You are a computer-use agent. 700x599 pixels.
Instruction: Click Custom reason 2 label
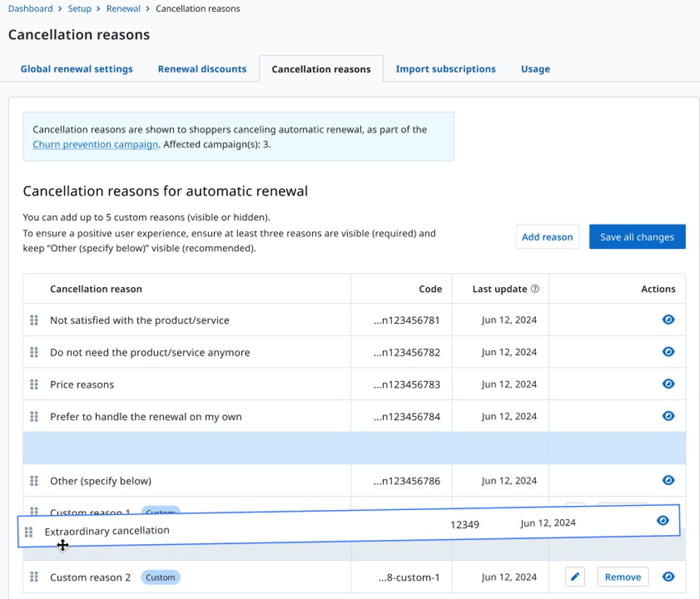click(90, 577)
